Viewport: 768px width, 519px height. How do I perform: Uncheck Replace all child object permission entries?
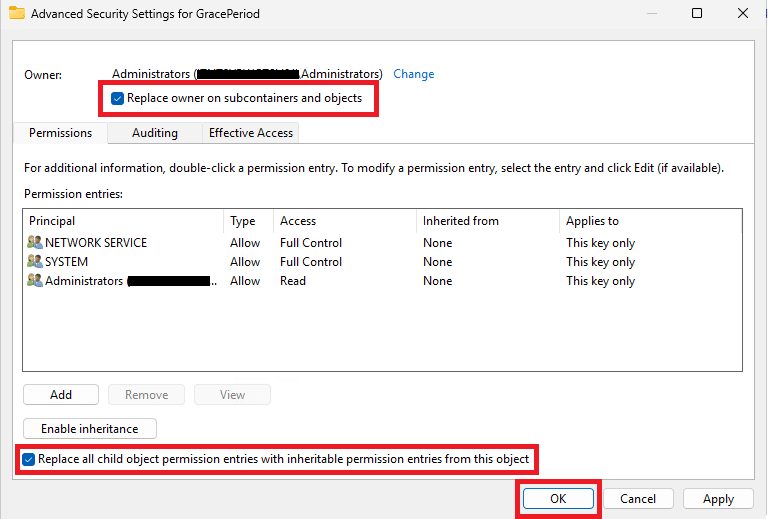pyautogui.click(x=29, y=460)
